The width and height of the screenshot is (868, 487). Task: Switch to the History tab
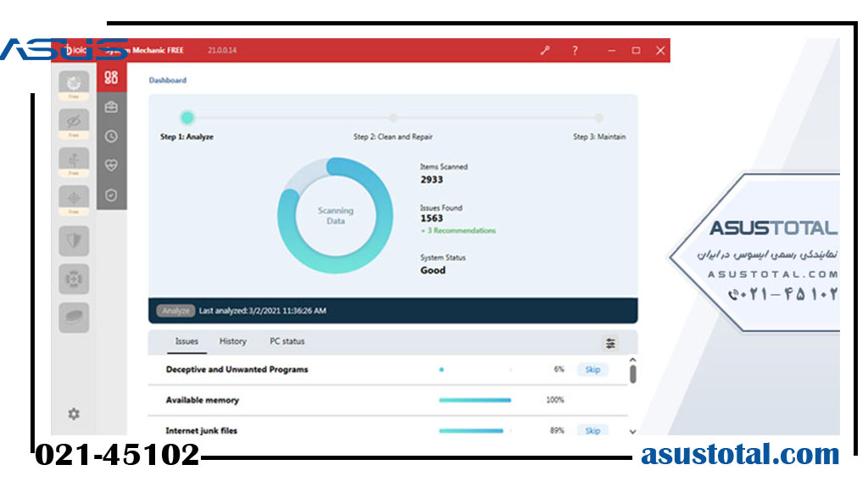(x=232, y=341)
